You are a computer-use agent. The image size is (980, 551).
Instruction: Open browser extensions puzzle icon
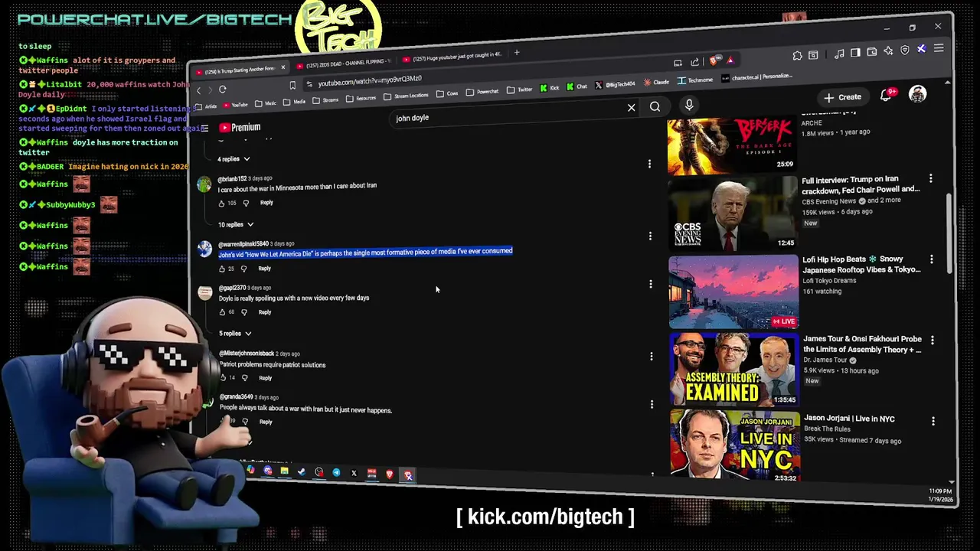coord(797,56)
